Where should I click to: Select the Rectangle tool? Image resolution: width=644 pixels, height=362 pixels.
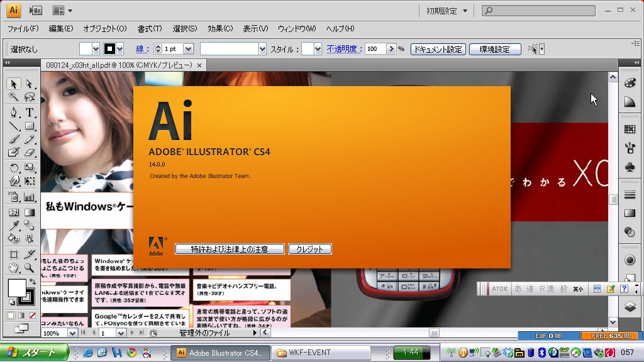29,126
